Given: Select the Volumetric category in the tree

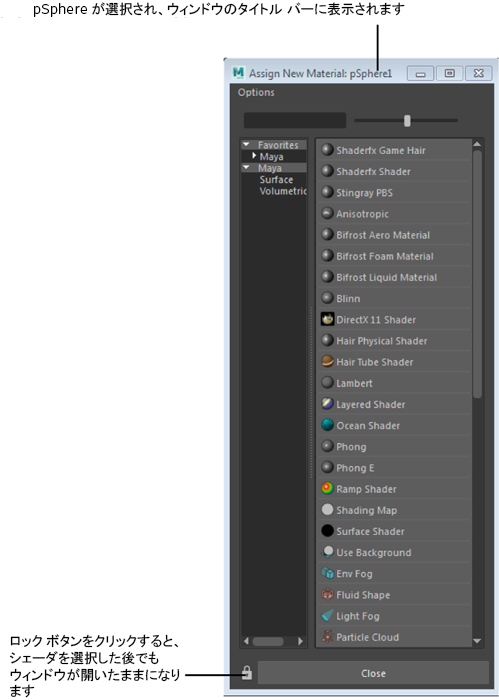Looking at the screenshot, I should click(283, 191).
